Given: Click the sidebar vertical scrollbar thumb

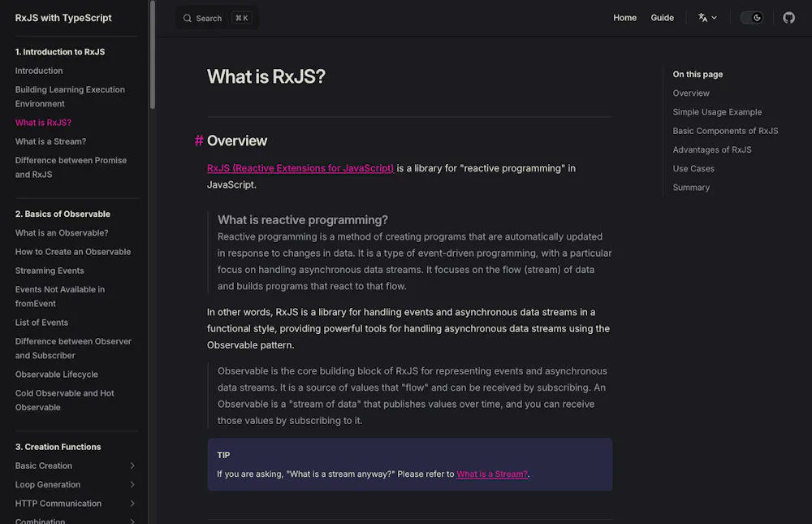Looking at the screenshot, I should point(153,57).
